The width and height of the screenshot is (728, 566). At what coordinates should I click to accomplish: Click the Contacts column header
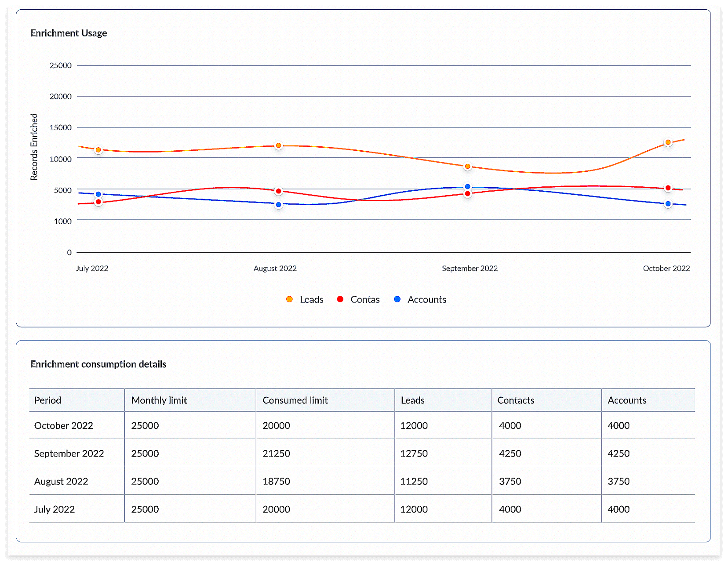546,400
